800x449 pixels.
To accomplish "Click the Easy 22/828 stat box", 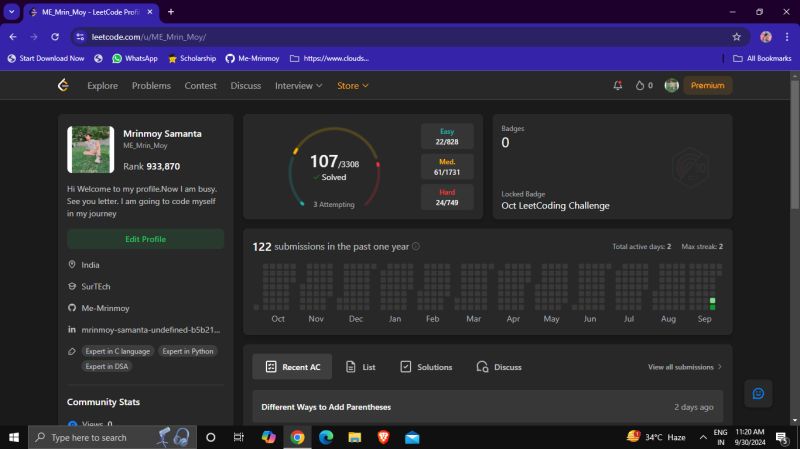I will click(447, 136).
